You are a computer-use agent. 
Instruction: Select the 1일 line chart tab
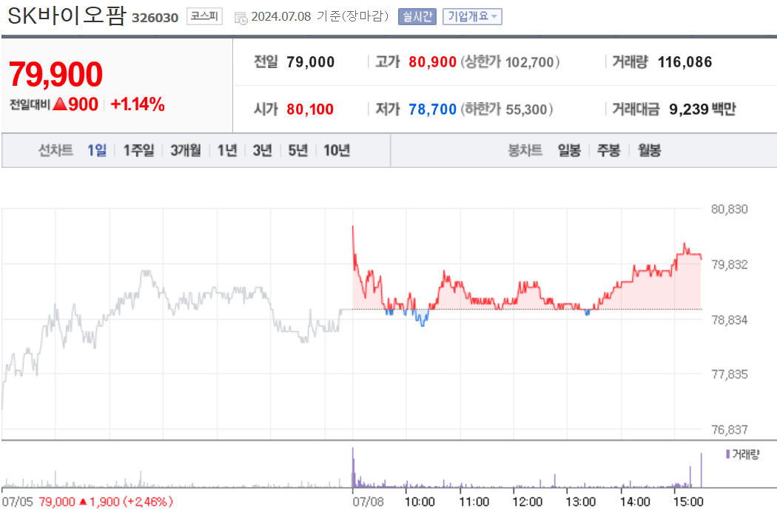point(97,150)
